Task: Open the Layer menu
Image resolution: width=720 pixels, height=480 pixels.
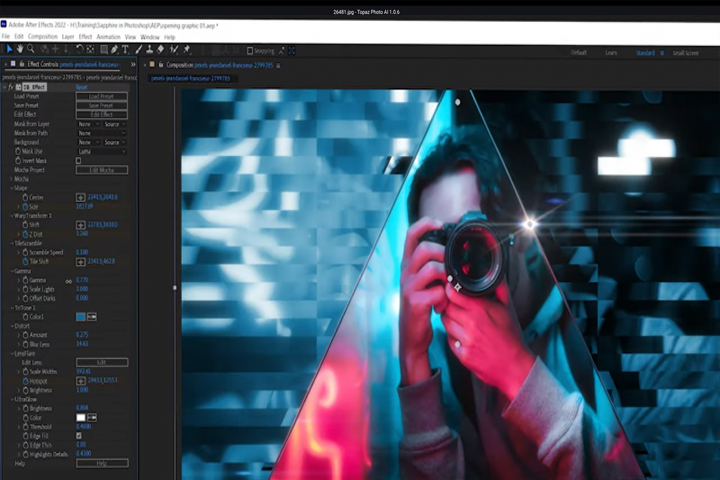Action: coord(68,37)
